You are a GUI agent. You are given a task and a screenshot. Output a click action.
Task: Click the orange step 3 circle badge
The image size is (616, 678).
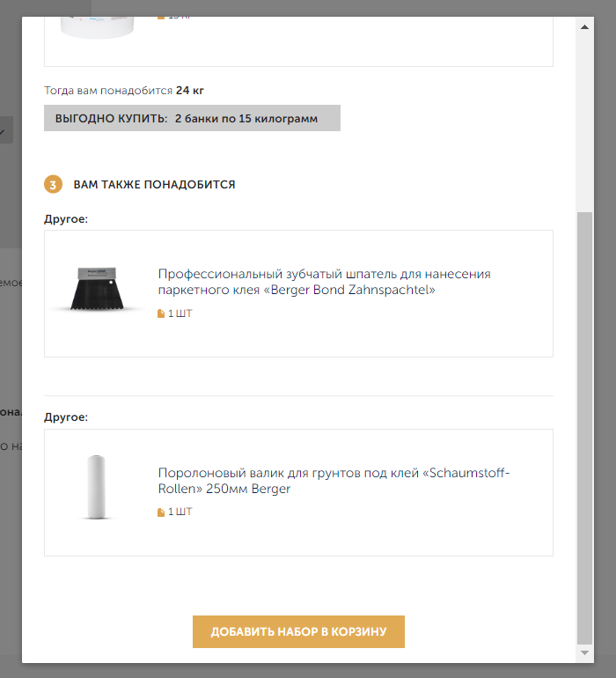click(53, 185)
